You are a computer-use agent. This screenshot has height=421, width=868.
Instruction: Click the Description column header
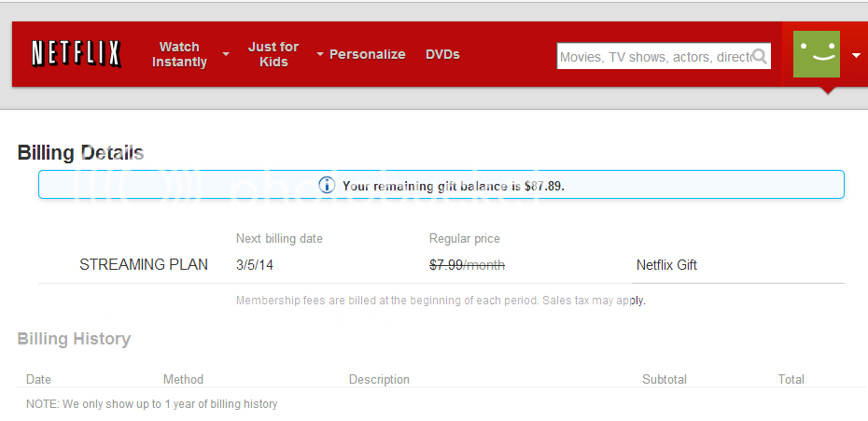click(379, 379)
